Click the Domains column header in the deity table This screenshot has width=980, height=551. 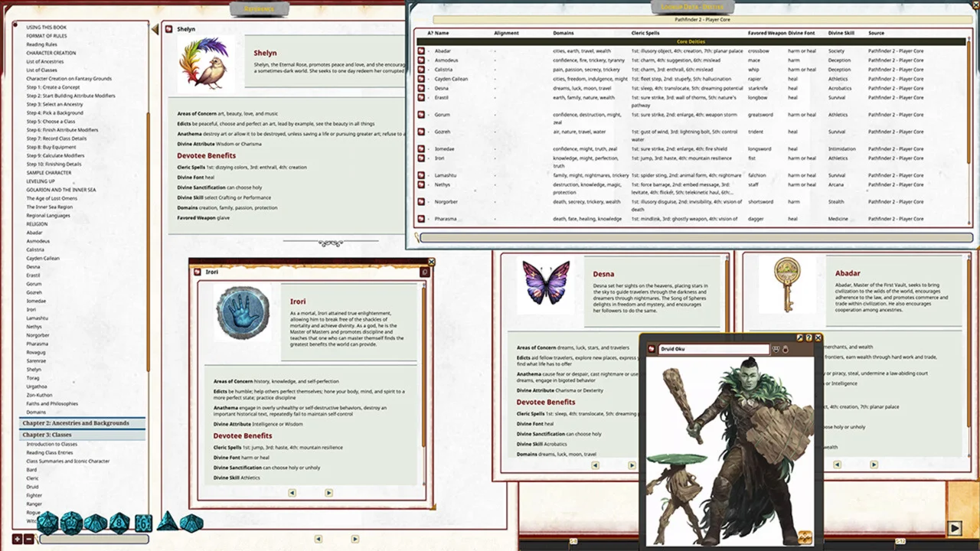(563, 33)
